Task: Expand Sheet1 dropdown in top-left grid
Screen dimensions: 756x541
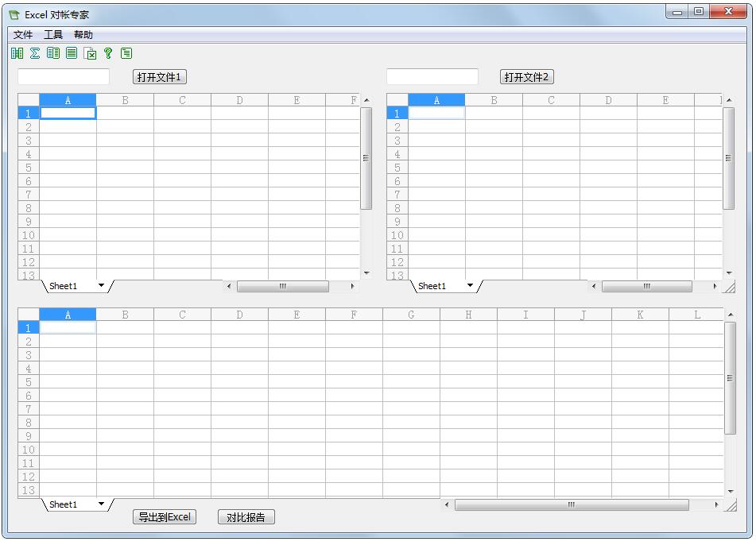Action: [x=101, y=285]
